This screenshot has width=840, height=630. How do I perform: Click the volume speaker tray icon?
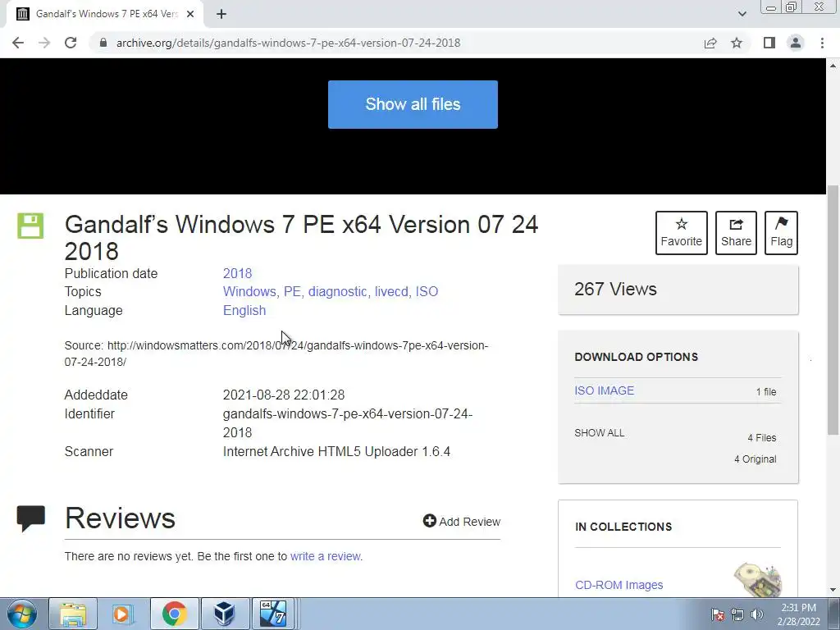click(x=756, y=614)
